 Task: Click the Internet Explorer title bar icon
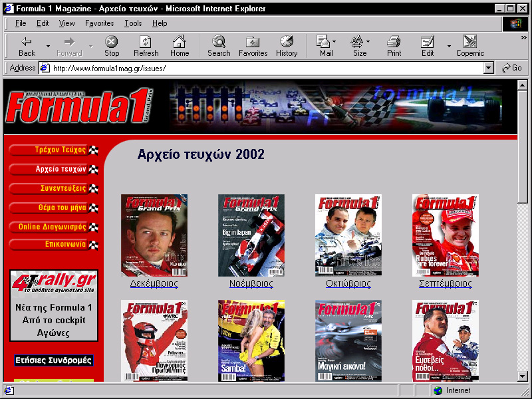(x=9, y=9)
